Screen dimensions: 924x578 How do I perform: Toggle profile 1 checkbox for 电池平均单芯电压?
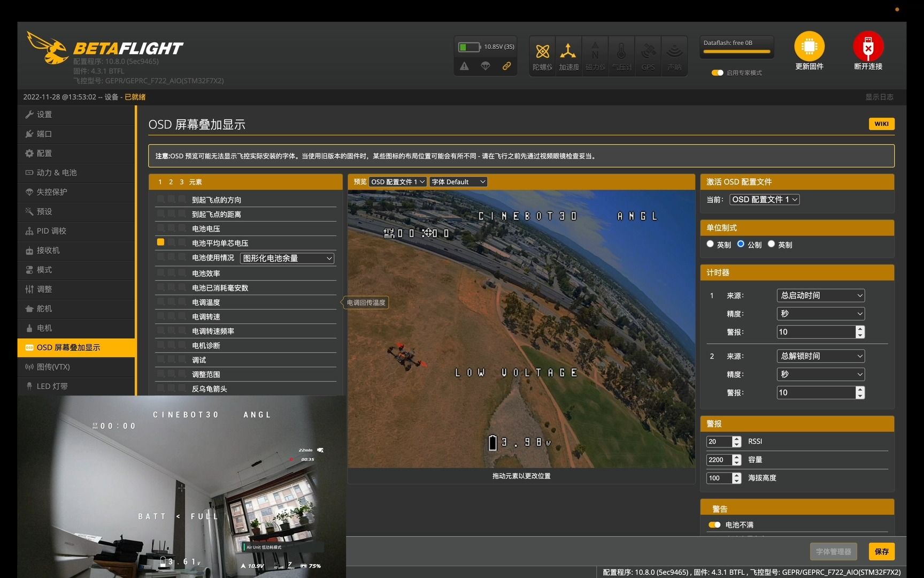(x=160, y=242)
